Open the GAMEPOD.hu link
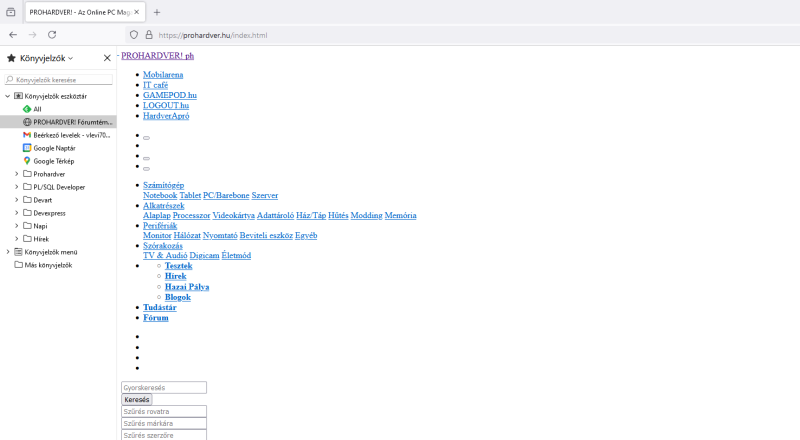 pyautogui.click(x=169, y=95)
